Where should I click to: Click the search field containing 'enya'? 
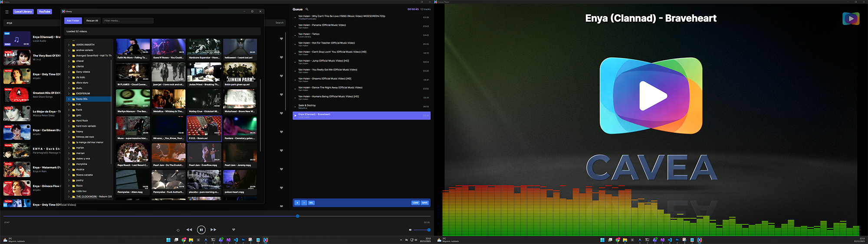pyautogui.click(x=33, y=23)
